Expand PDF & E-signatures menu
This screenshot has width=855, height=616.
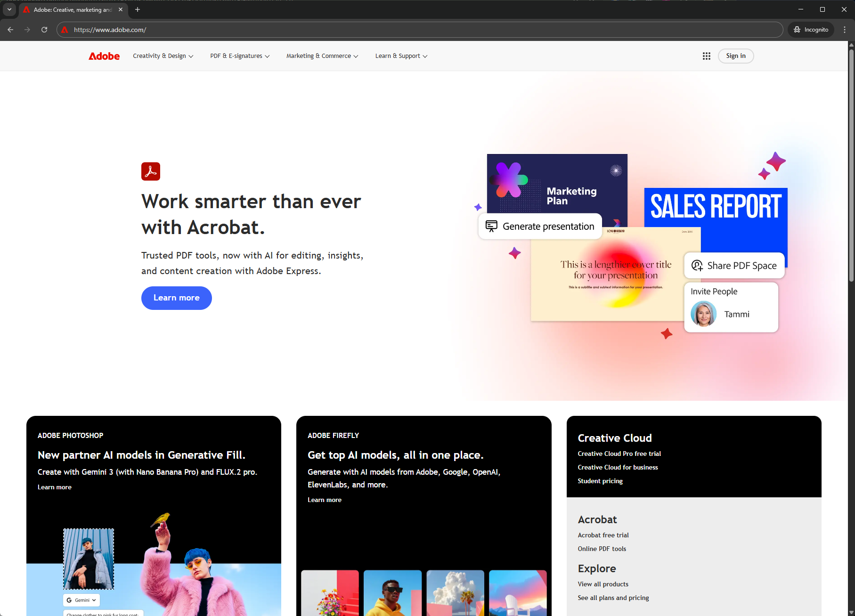(240, 56)
